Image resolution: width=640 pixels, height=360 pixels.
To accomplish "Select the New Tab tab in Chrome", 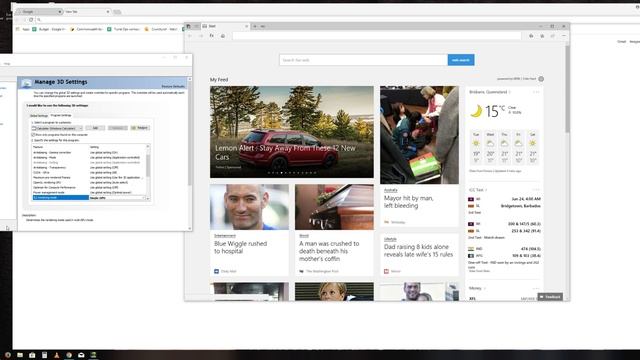I will point(87,12).
